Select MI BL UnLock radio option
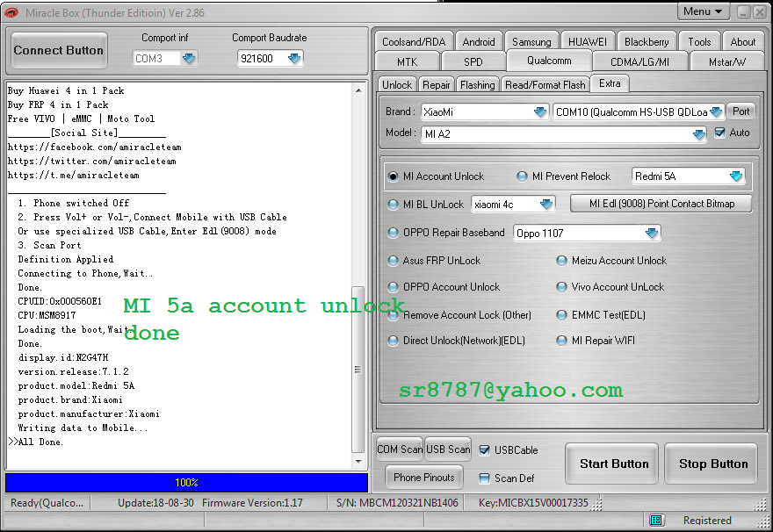Image resolution: width=773 pixels, height=532 pixels. pos(393,205)
